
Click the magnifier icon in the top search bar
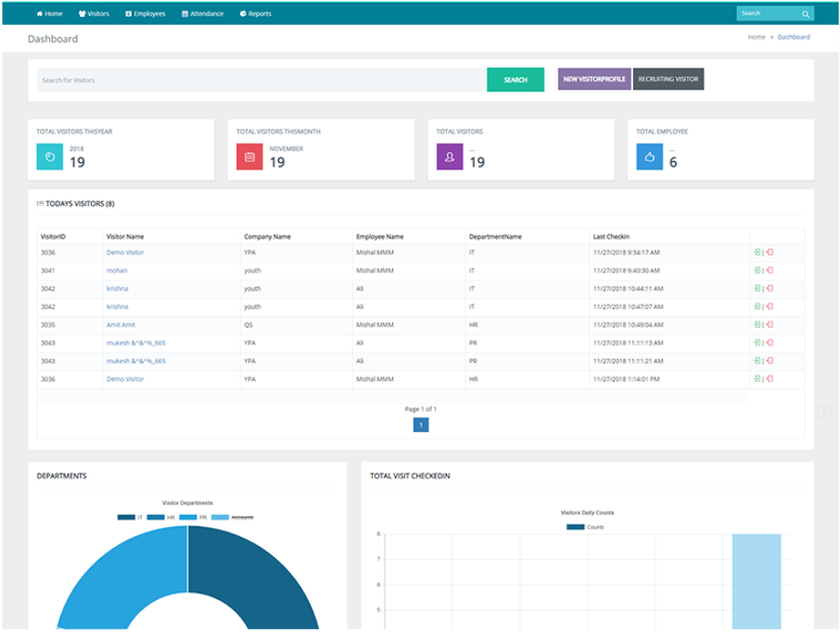coord(806,13)
